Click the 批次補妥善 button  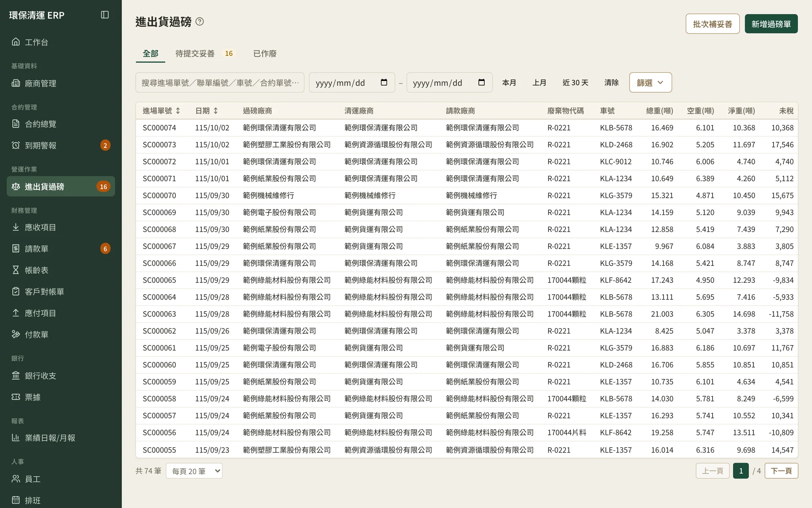click(712, 24)
